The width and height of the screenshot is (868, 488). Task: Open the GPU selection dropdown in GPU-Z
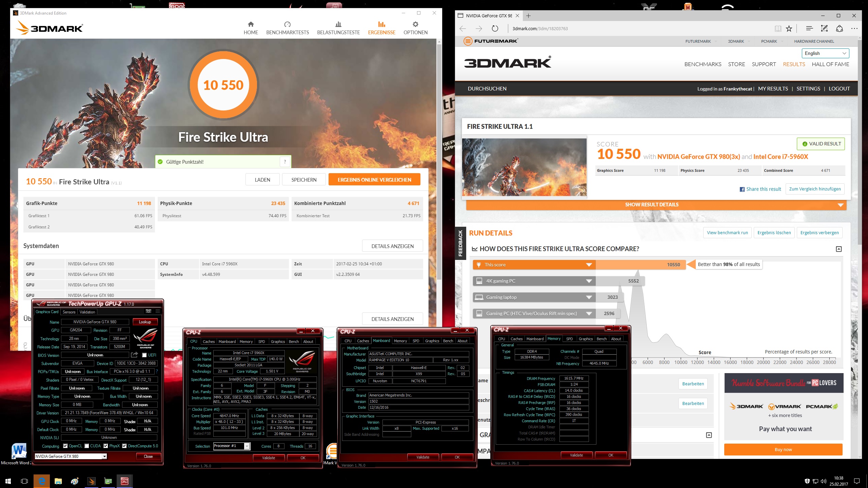[71, 456]
